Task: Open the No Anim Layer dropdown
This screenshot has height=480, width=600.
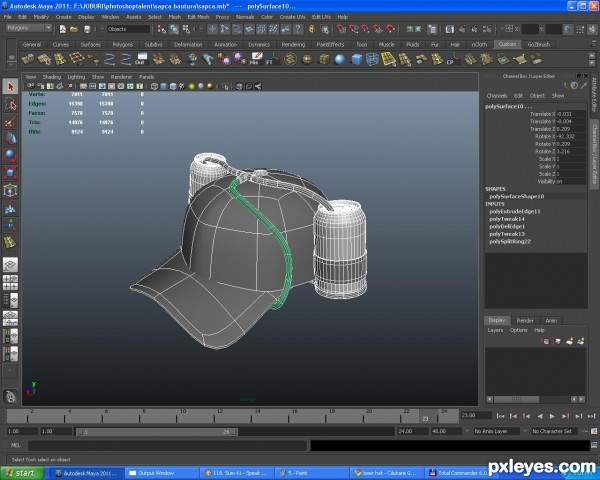Action: [x=496, y=431]
